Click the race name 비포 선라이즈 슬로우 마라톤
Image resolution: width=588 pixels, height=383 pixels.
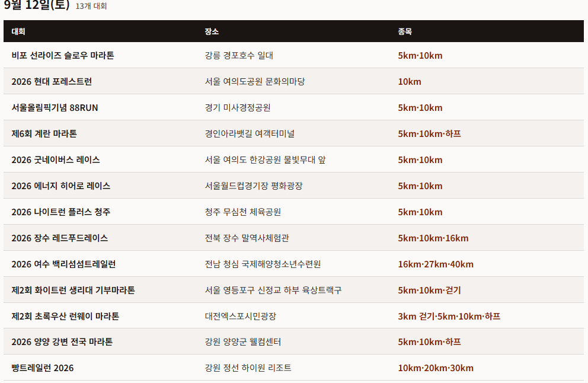point(63,56)
